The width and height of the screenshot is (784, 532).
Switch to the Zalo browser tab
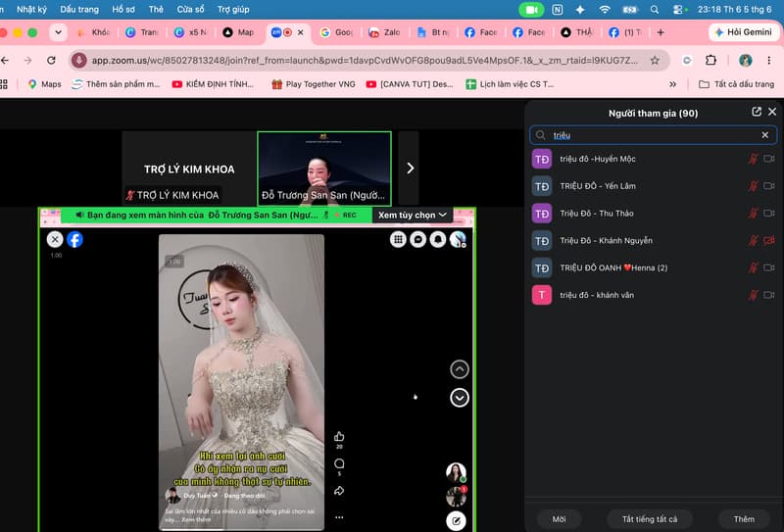(385, 32)
